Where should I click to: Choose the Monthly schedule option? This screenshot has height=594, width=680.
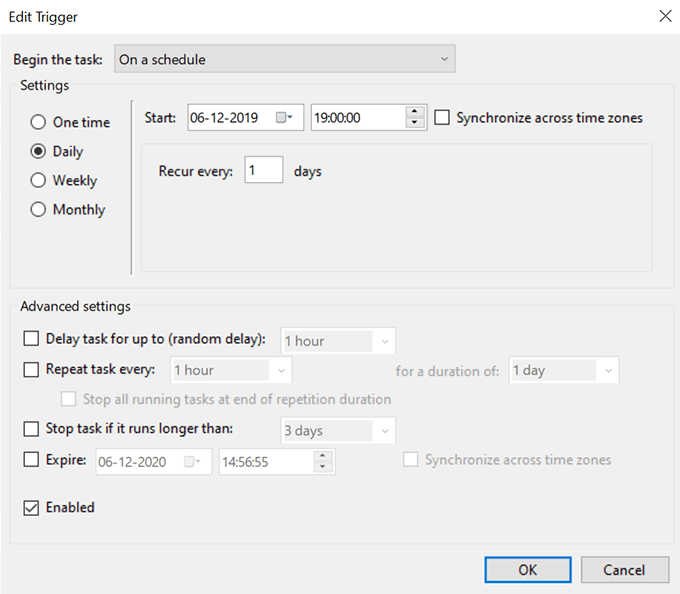tap(39, 210)
